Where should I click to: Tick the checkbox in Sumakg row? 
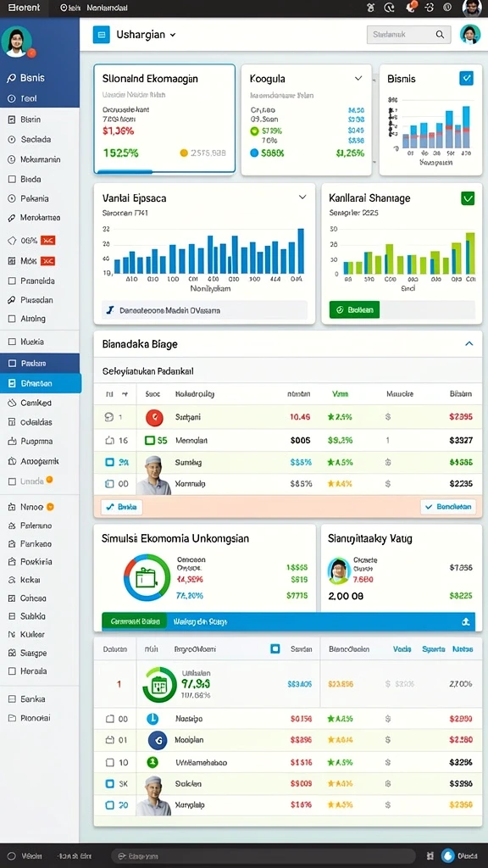coord(109,462)
